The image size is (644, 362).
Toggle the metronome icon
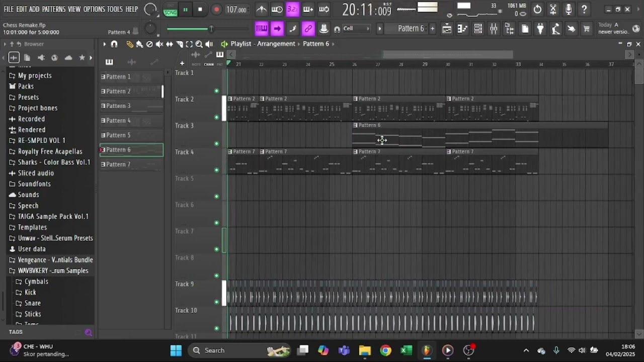262,9
